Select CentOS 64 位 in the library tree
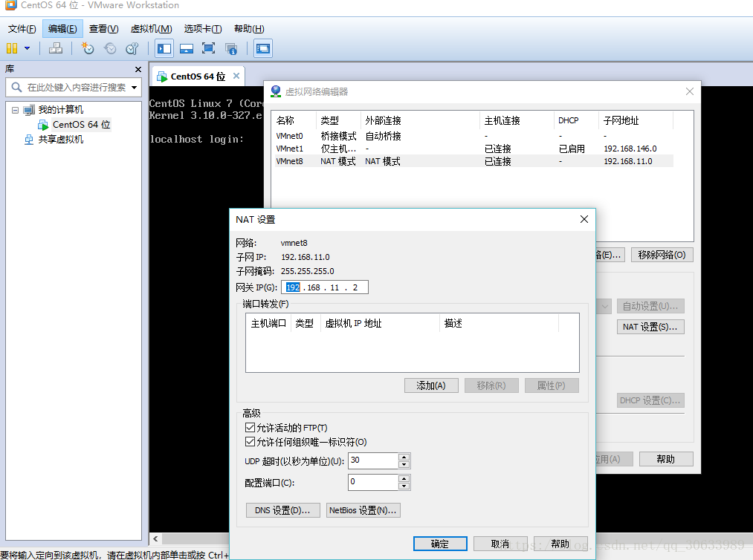Image resolution: width=753 pixels, height=560 pixels. coord(82,125)
